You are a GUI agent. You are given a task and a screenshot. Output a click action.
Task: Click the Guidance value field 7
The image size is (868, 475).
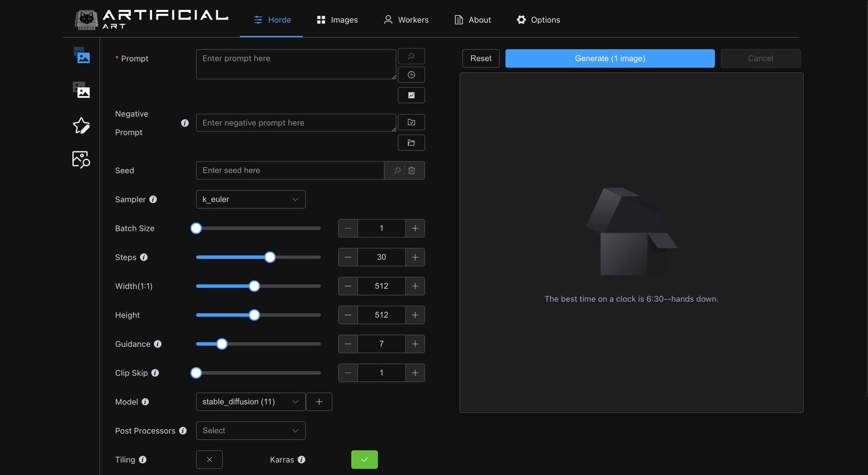click(381, 344)
